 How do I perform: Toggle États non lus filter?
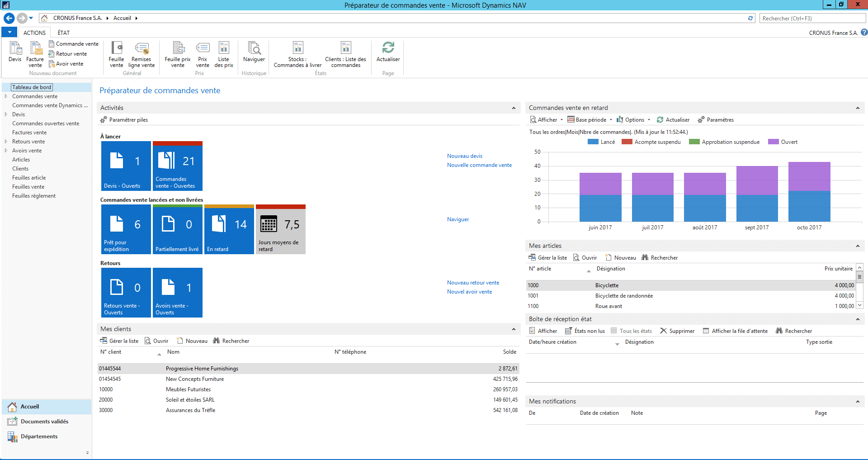(x=585, y=331)
